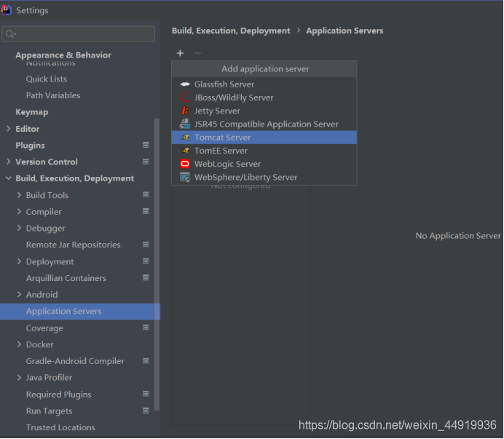Click the TomEE Server icon

pyautogui.click(x=185, y=151)
